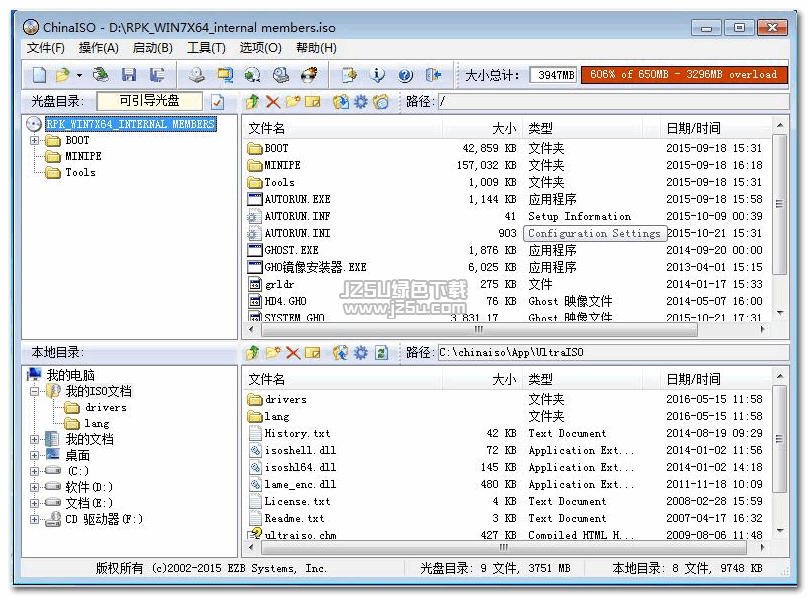The height and width of the screenshot is (598, 808).
Task: Sort the disc file list by 日期/时间 column
Action: [x=715, y=128]
